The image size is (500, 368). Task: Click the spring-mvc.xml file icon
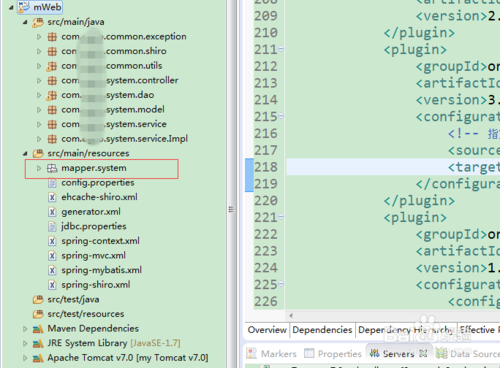[52, 256]
